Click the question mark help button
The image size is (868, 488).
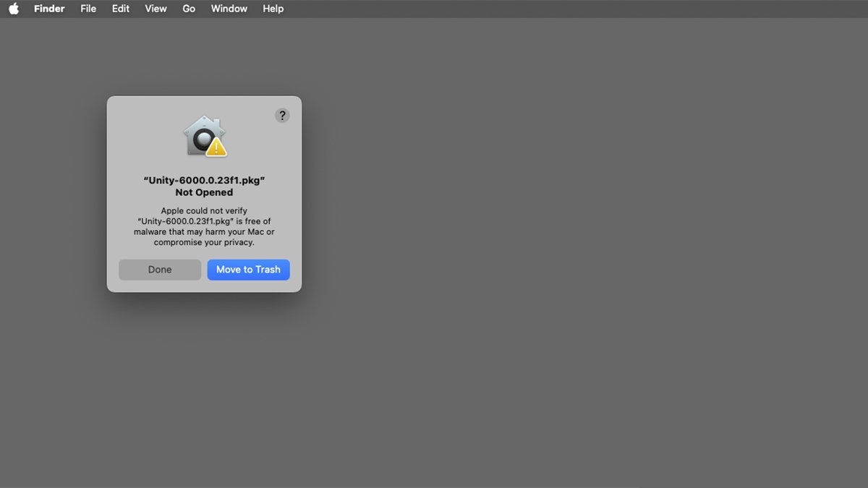282,116
